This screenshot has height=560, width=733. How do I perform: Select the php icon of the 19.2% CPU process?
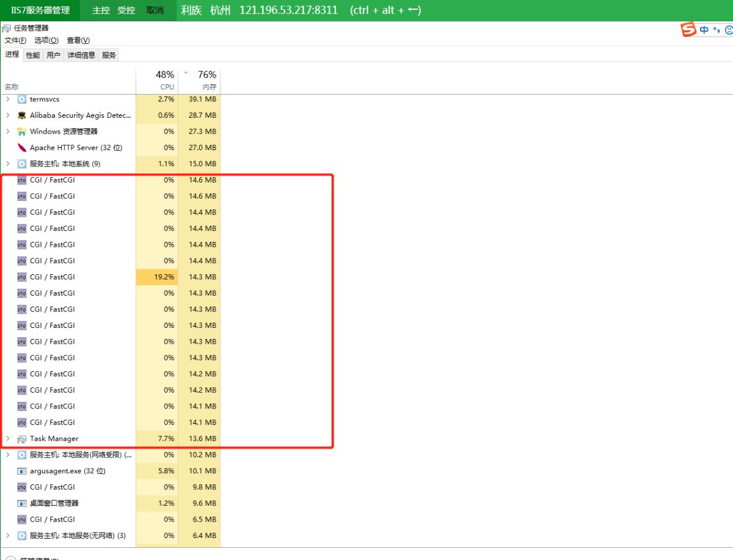22,277
